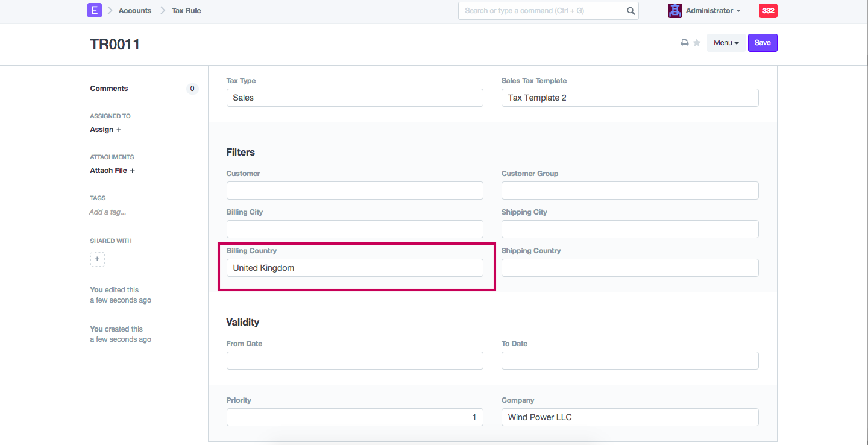Viewport: 868px width, 445px height.
Task: Click the ERPNext home logo icon
Action: coord(95,10)
